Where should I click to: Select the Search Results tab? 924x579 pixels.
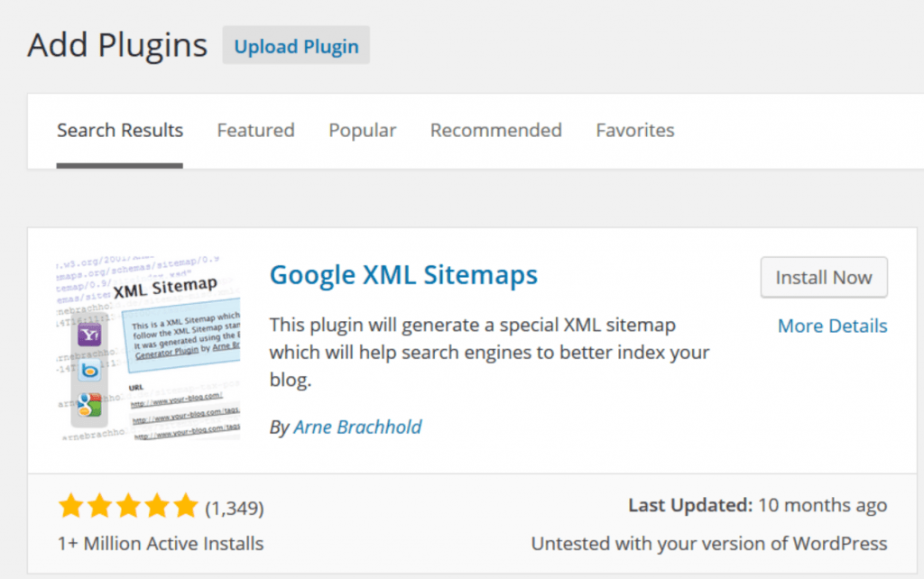tap(120, 130)
